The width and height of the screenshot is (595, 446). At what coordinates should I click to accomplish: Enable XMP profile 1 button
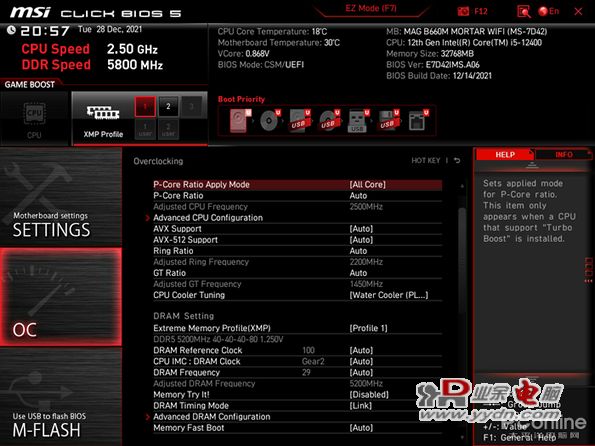[x=145, y=107]
